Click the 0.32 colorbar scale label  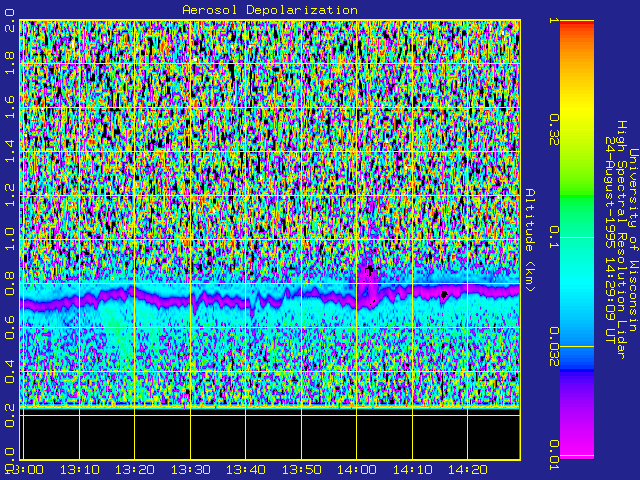(554, 130)
